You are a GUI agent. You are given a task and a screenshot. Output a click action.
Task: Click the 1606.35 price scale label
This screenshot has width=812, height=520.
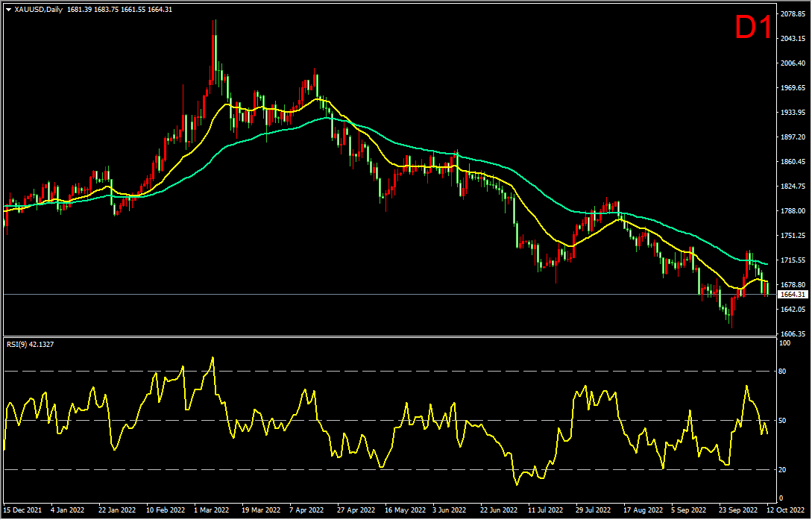(793, 334)
